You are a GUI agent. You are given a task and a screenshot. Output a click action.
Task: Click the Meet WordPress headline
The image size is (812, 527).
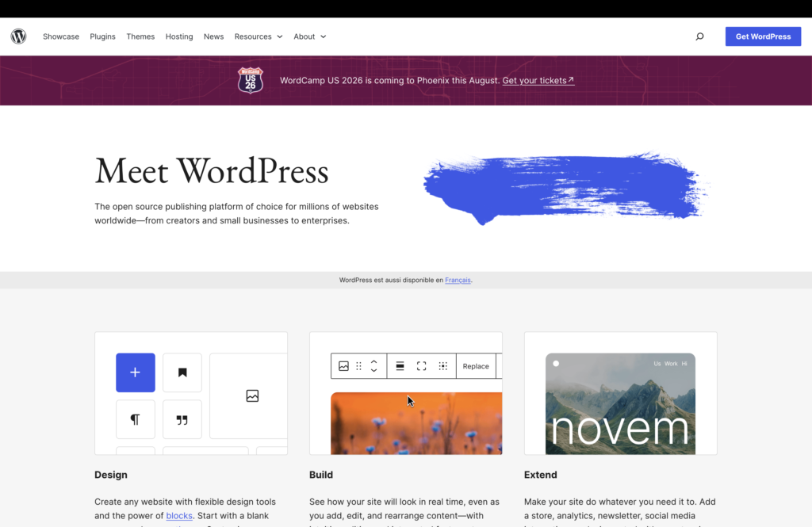[212, 171]
